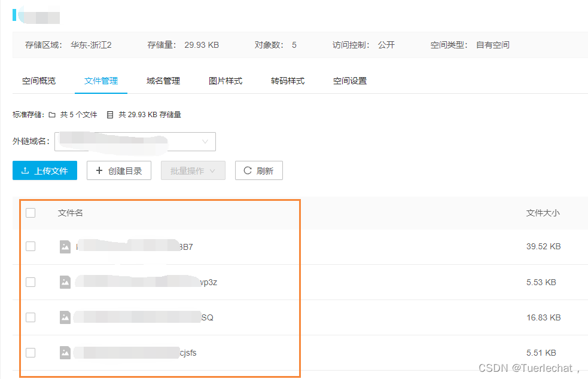Viewport: 588px width, 379px height.
Task: Go to the 图片样式 tab
Action: coord(226,81)
